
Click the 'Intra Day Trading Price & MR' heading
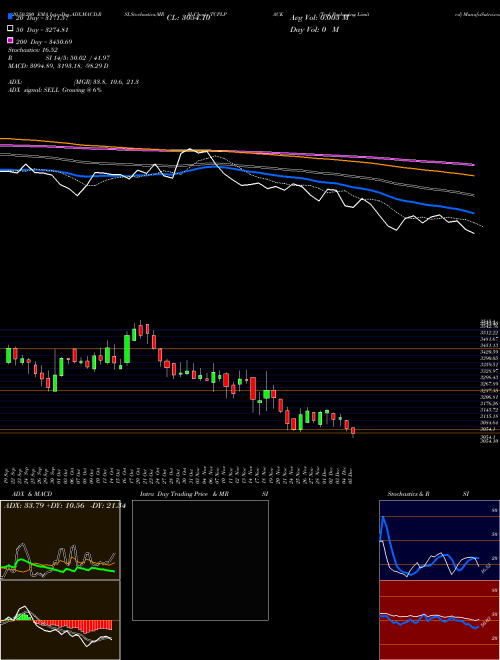tap(184, 494)
